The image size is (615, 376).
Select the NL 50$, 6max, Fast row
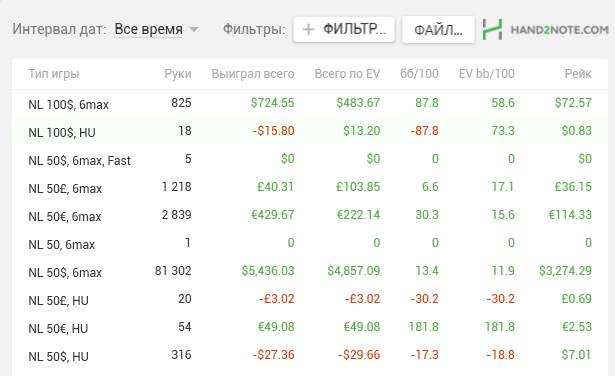coord(310,159)
